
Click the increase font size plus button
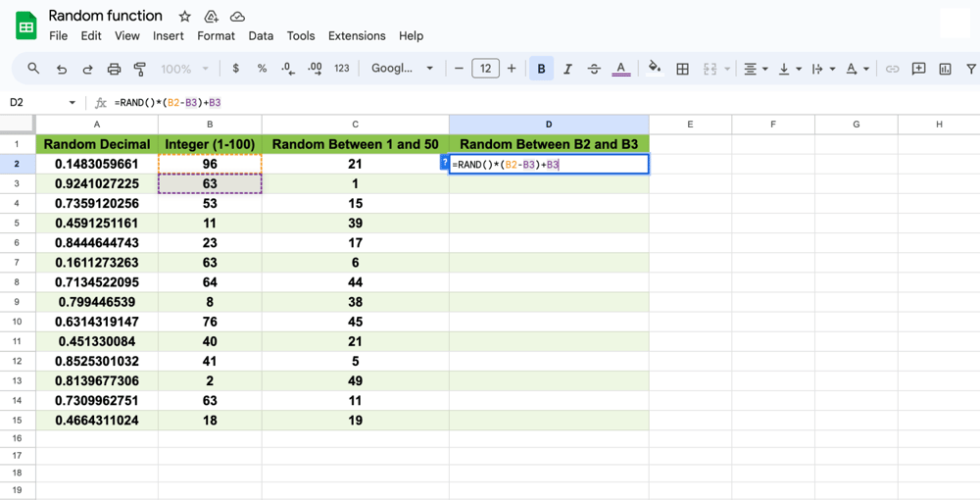[x=511, y=69]
